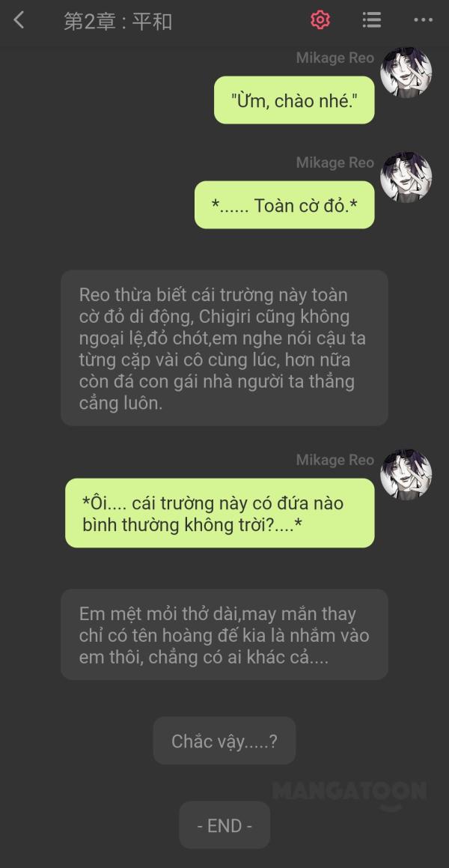Image resolution: width=449 pixels, height=868 pixels.
Task: Click the word "Chigiri" in the narration
Action: click(x=225, y=318)
